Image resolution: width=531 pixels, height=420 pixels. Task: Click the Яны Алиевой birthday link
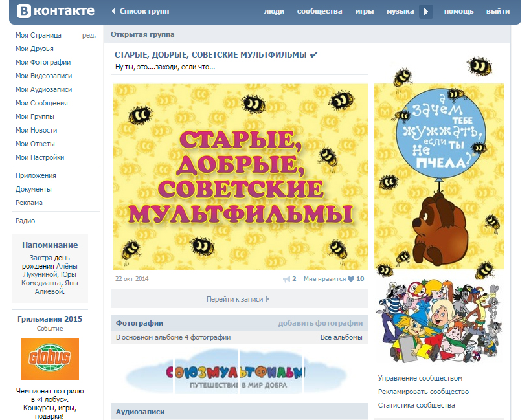coord(50,287)
